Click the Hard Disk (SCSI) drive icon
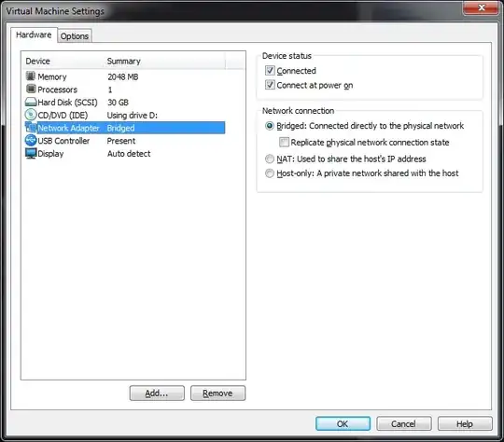504x442 pixels. click(31, 103)
